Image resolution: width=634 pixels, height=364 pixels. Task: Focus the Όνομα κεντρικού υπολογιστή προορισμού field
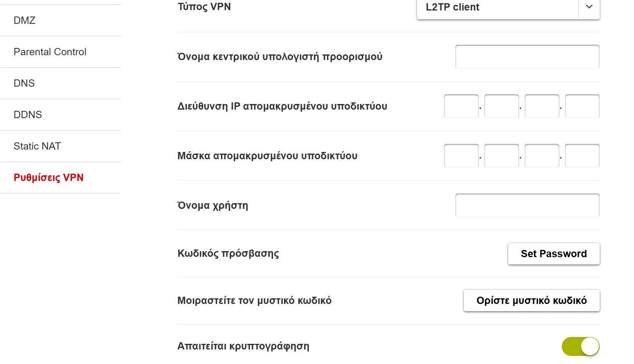(527, 56)
